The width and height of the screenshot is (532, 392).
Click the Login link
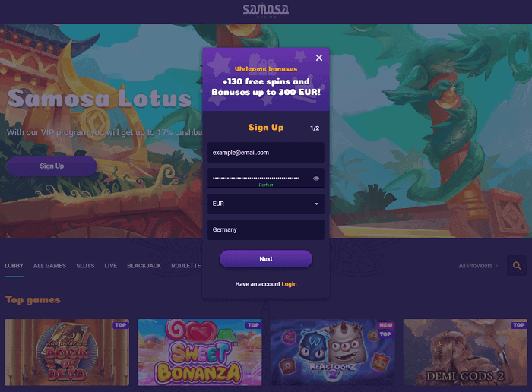point(289,284)
